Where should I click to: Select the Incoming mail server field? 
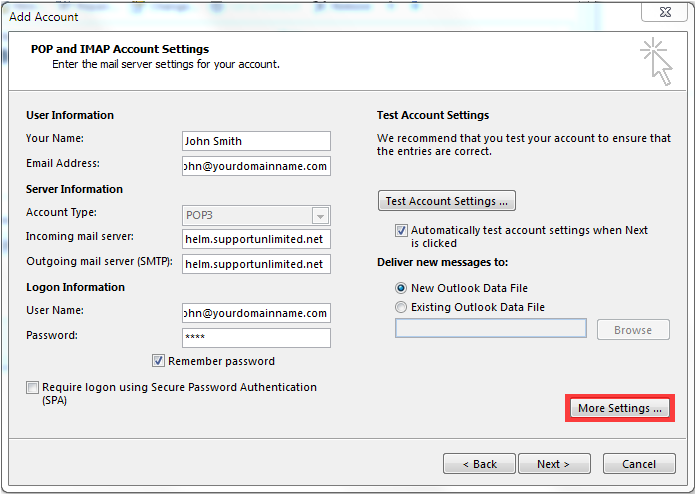point(256,239)
